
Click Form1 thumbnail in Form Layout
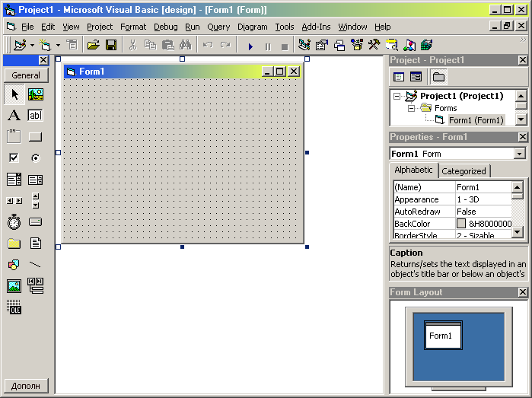(443, 336)
